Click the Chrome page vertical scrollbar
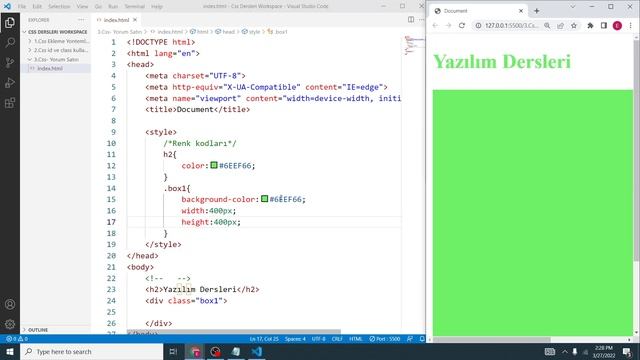 (636, 151)
